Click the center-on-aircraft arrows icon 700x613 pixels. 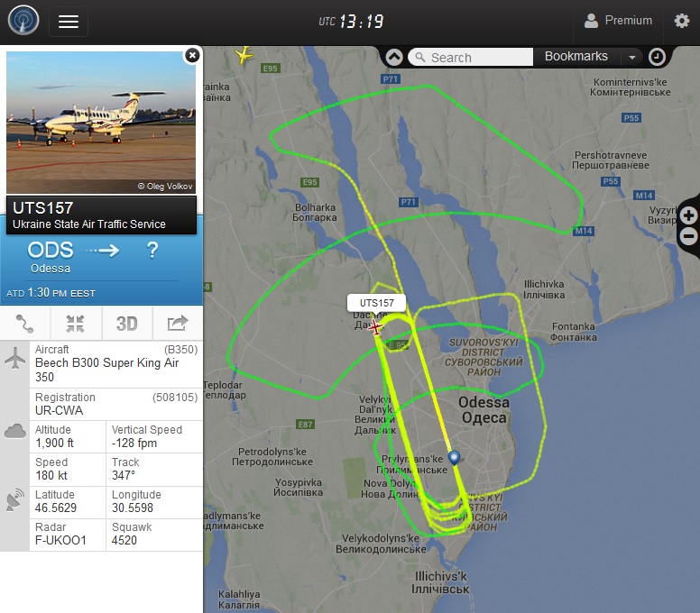click(x=76, y=323)
